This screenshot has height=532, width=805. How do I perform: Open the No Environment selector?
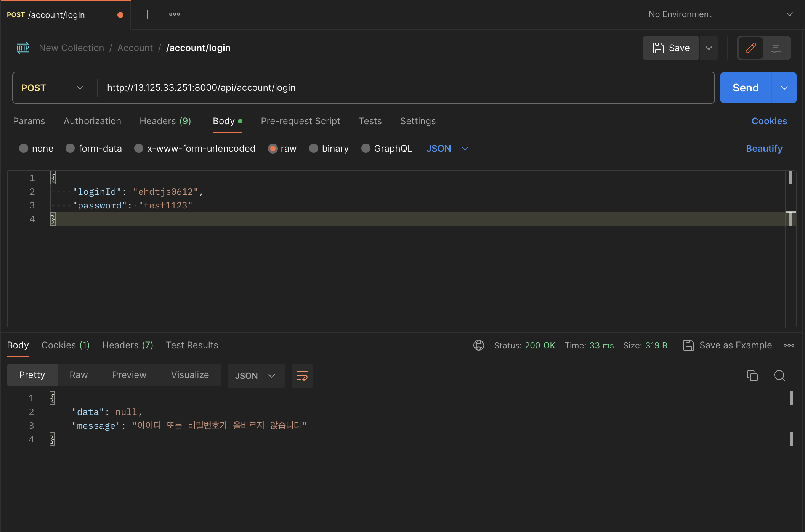pos(719,14)
